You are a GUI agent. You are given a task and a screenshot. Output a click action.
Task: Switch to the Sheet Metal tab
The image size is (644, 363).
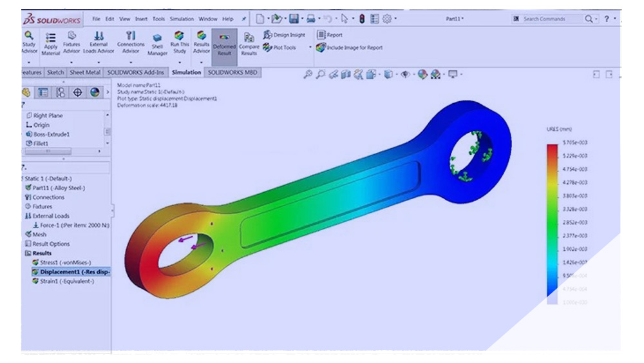coord(85,73)
